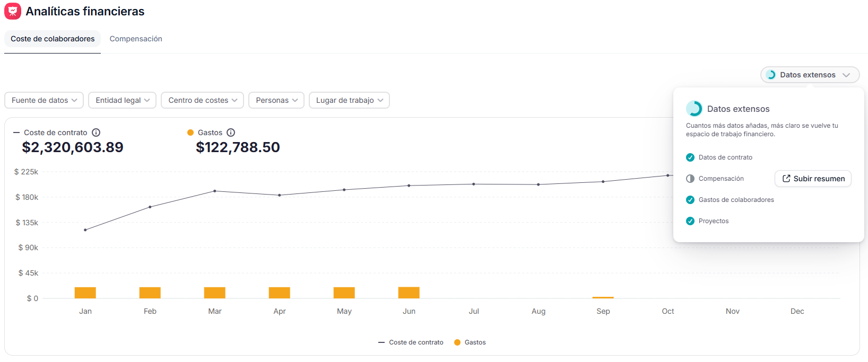
Task: Click info icon next to Coste de contrato
Action: tap(96, 133)
